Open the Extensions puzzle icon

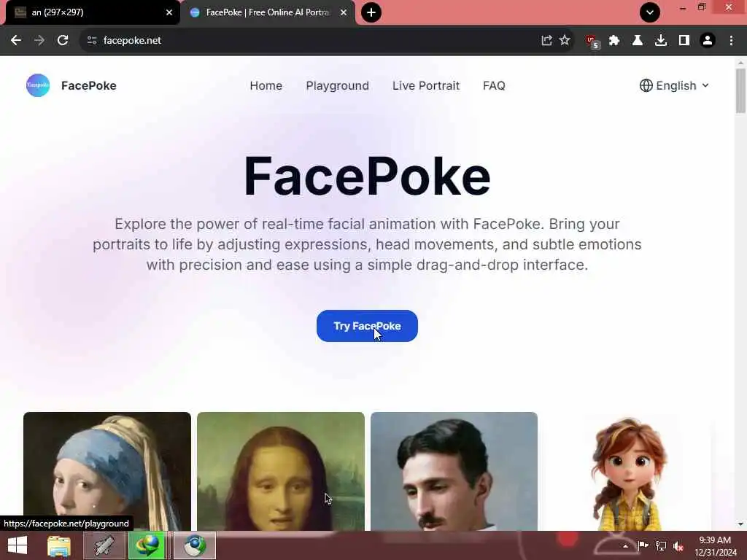pos(614,41)
